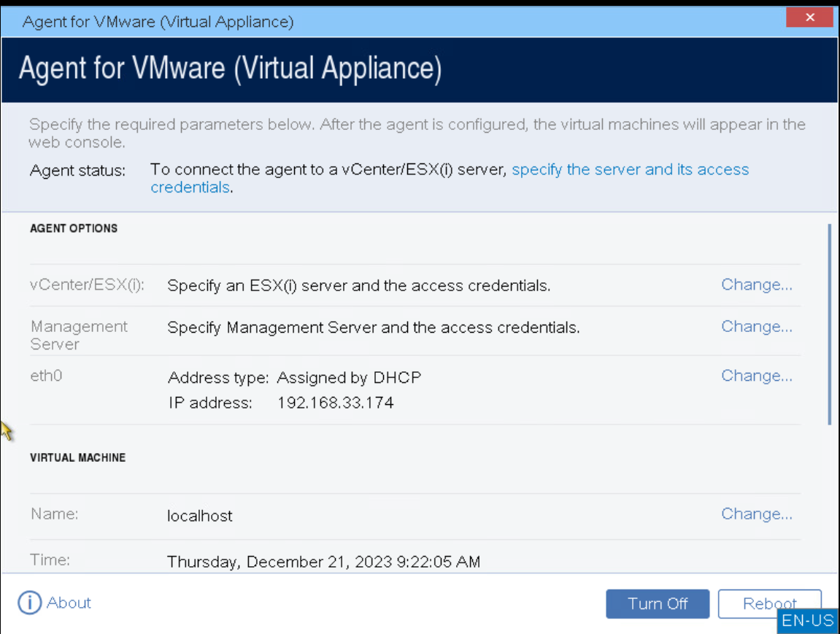Viewport: 840px width, 634px height.
Task: Change the virtual machine Name
Action: point(756,514)
